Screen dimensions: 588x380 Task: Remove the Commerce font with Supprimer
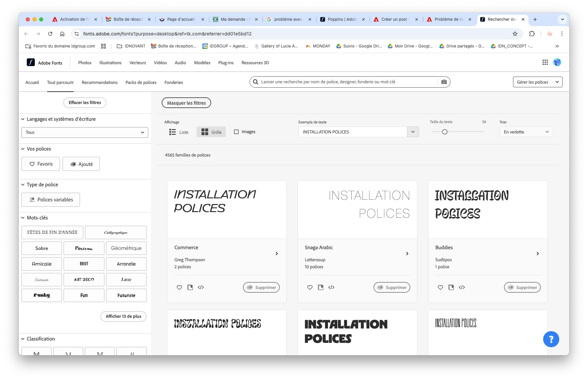tap(261, 287)
